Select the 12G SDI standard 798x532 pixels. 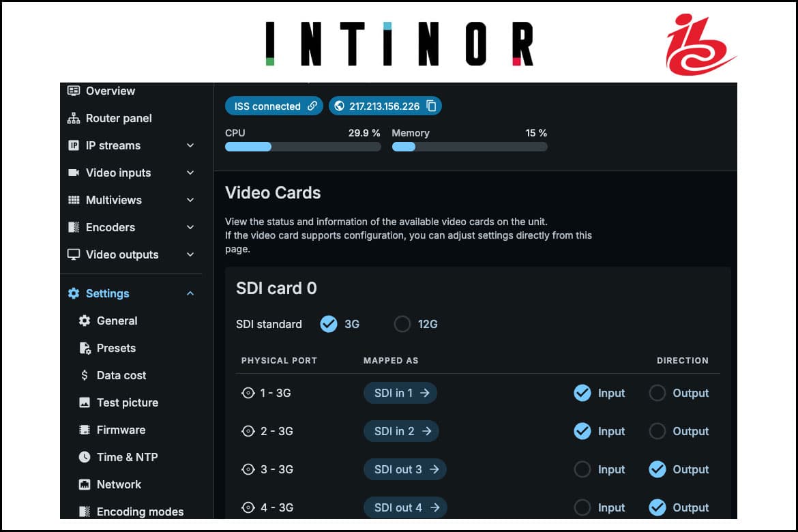(402, 324)
